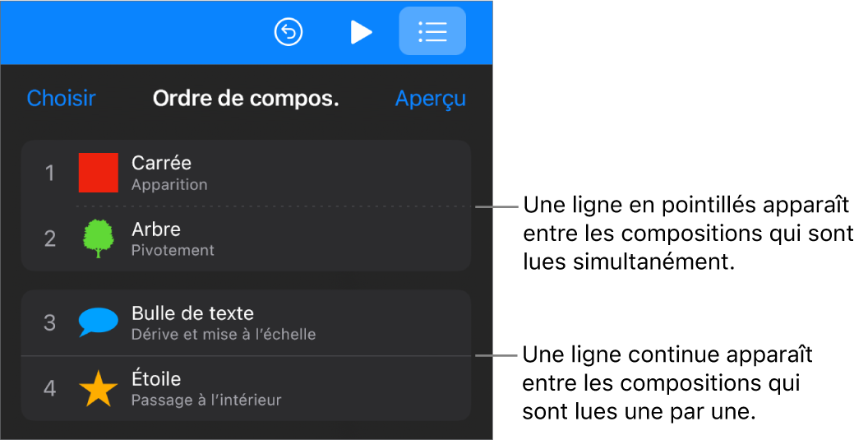Click Dérive et mise à l'échelle label
868x440 pixels.
pos(224,334)
